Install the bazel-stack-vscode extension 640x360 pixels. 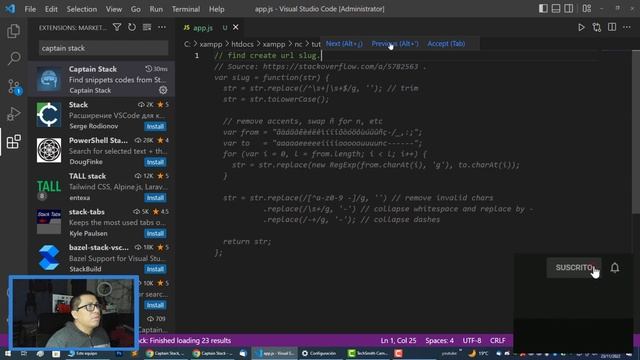click(155, 269)
